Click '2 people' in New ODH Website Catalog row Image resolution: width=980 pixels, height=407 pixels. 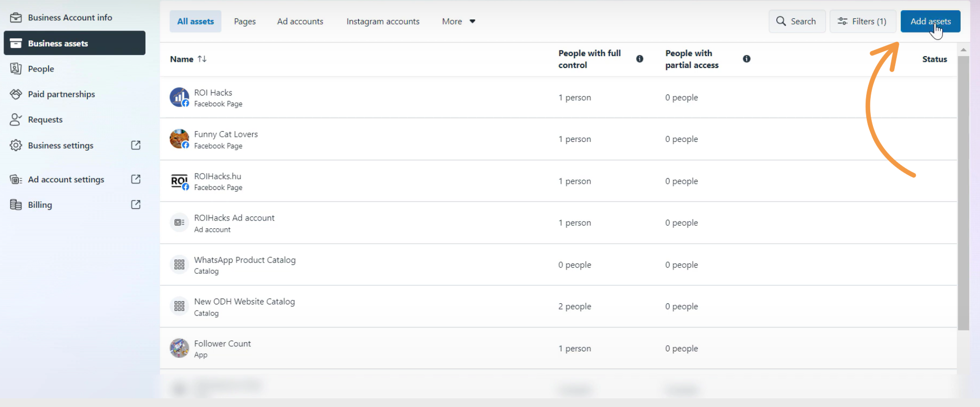pyautogui.click(x=575, y=306)
